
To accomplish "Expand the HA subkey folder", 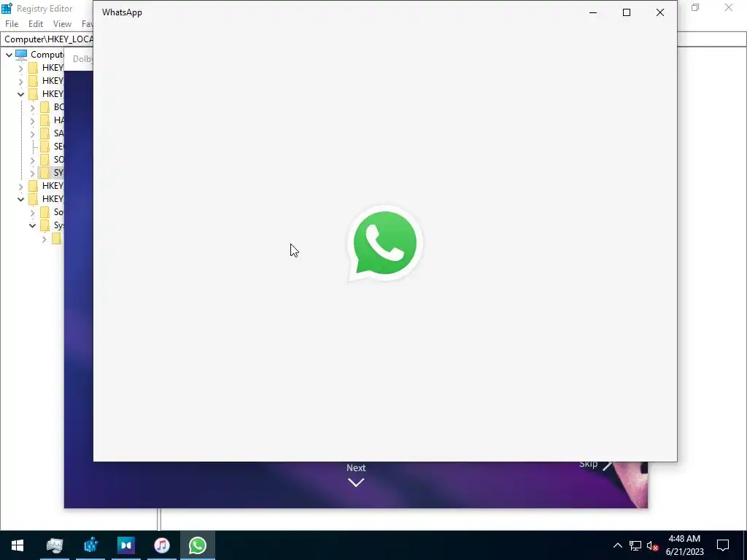I will pos(32,120).
